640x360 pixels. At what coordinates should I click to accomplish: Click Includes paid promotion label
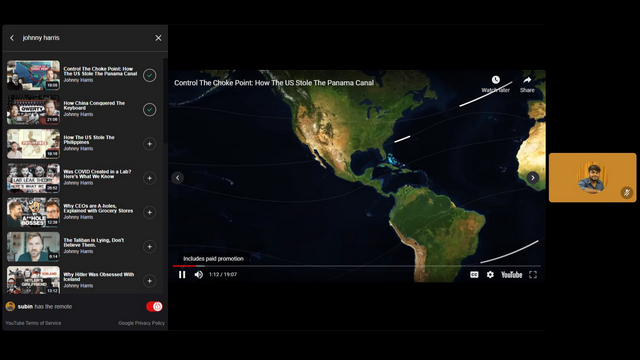[213, 259]
